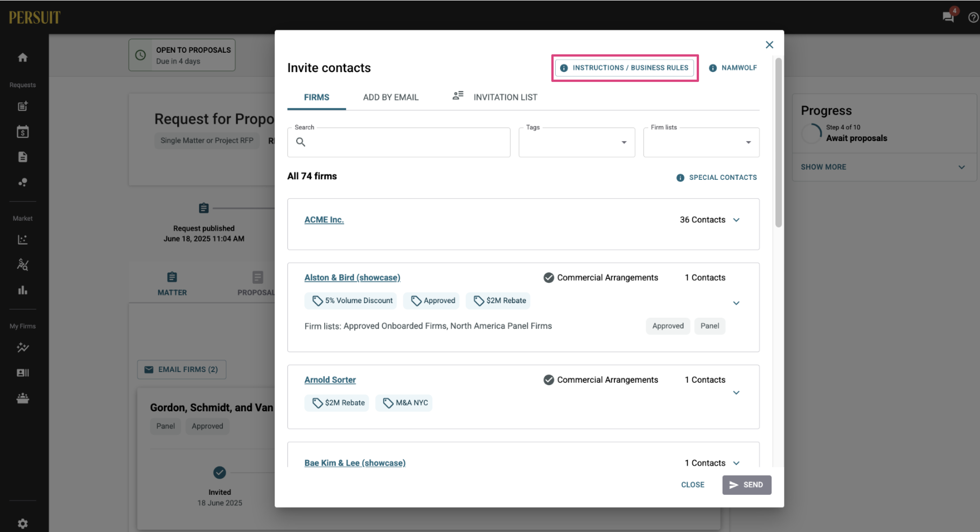The width and height of the screenshot is (980, 532).
Task: Open the Matter tab behind dialog
Action: coord(172,284)
